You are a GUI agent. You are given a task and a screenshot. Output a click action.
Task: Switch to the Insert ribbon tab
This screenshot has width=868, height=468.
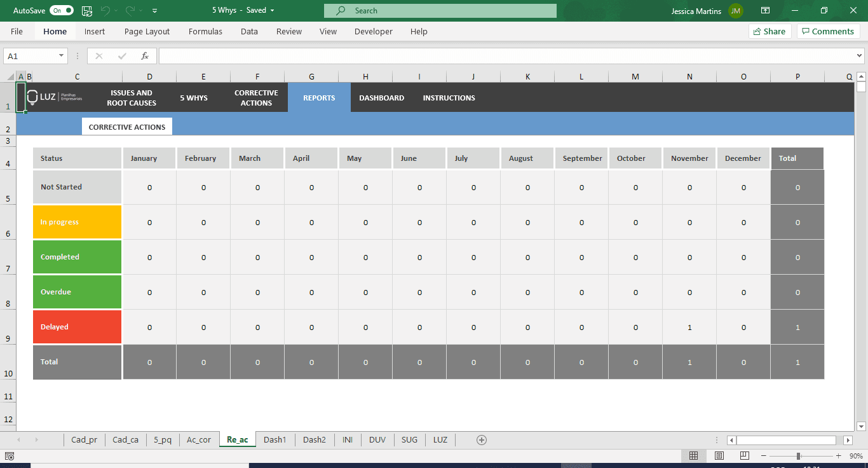95,31
